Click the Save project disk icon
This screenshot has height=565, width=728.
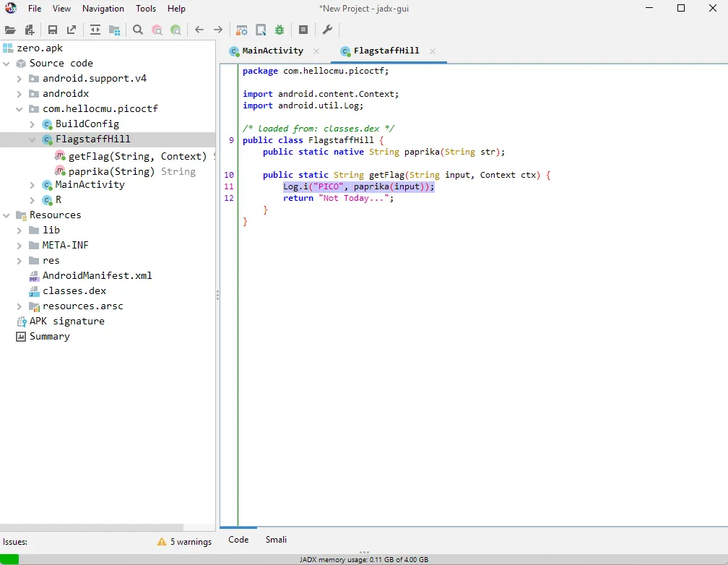[53, 30]
